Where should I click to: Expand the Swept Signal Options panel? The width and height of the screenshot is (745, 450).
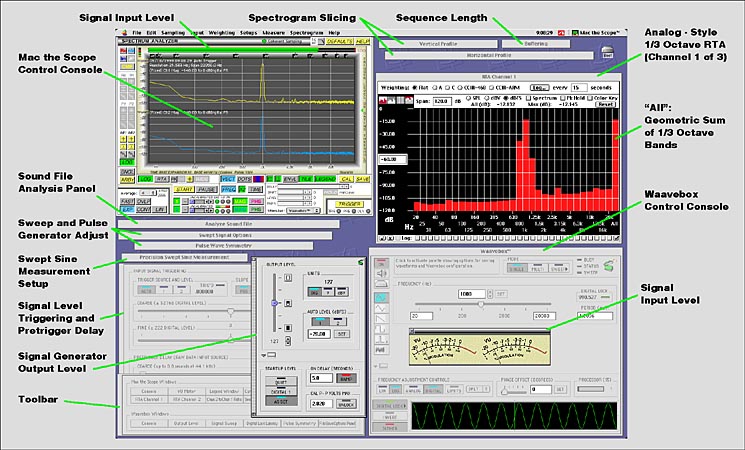tap(225, 235)
